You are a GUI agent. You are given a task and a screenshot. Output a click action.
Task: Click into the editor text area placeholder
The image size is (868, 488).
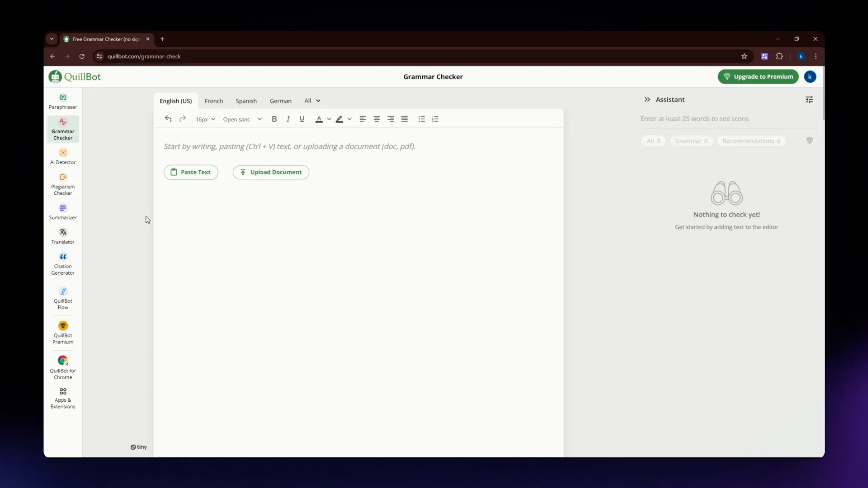pyautogui.click(x=289, y=146)
